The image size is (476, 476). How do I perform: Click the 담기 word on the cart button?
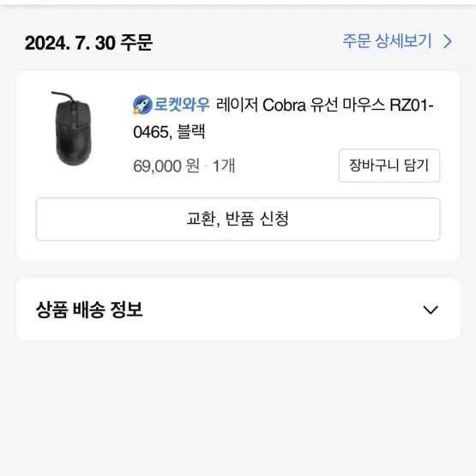tap(416, 166)
